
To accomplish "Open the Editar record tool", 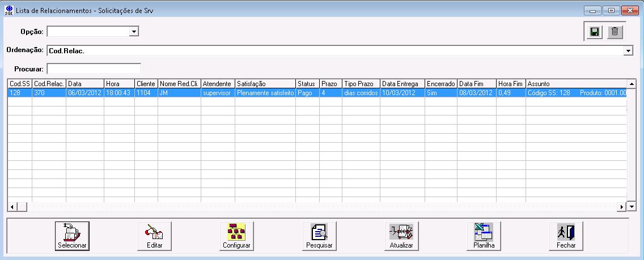I will click(154, 236).
